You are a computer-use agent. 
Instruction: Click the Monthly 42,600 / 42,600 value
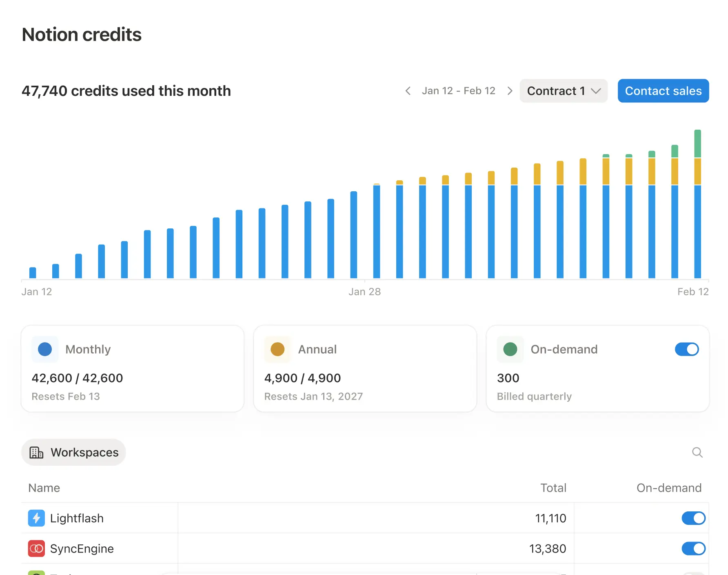(x=77, y=378)
